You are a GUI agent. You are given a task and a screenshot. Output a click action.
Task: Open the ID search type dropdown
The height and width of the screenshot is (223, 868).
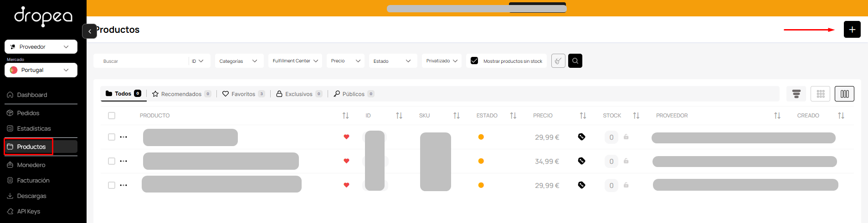pyautogui.click(x=198, y=61)
